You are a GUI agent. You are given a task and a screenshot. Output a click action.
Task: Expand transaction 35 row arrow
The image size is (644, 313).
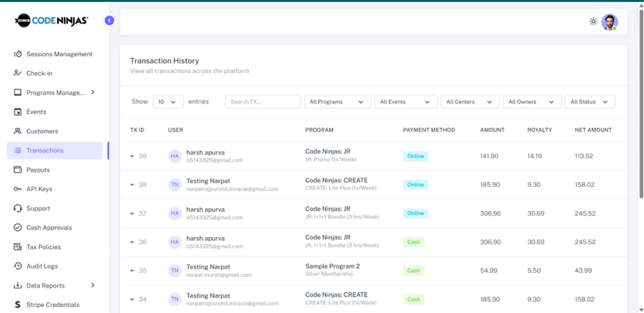(132, 271)
